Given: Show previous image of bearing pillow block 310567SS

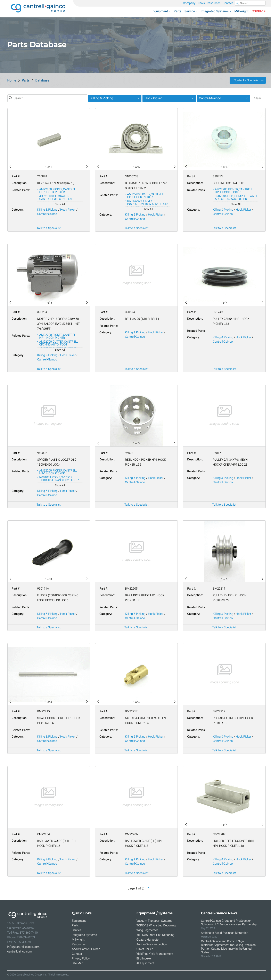Looking at the screenshot, I should 98,167.
